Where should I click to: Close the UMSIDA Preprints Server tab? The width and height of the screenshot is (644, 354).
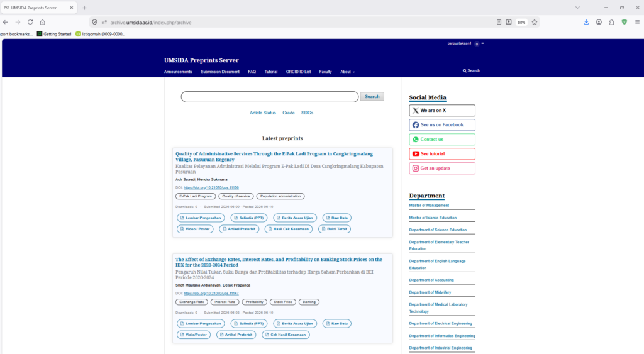pyautogui.click(x=72, y=8)
